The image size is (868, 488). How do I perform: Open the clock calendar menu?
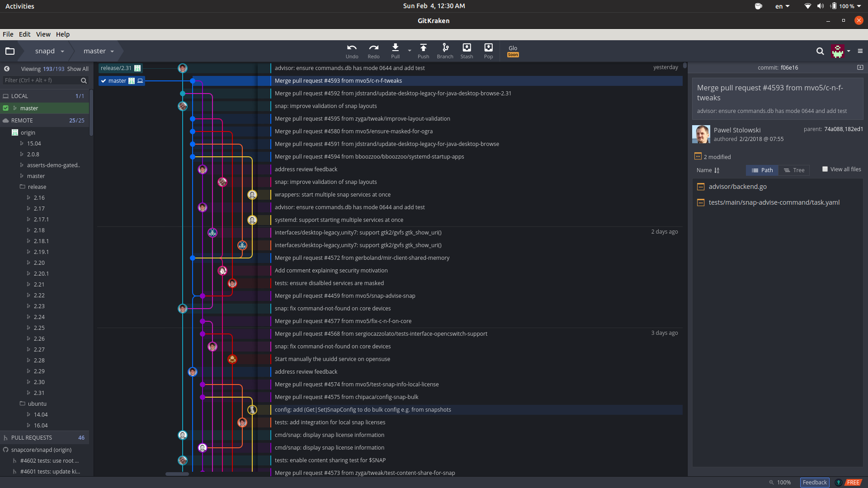[434, 6]
